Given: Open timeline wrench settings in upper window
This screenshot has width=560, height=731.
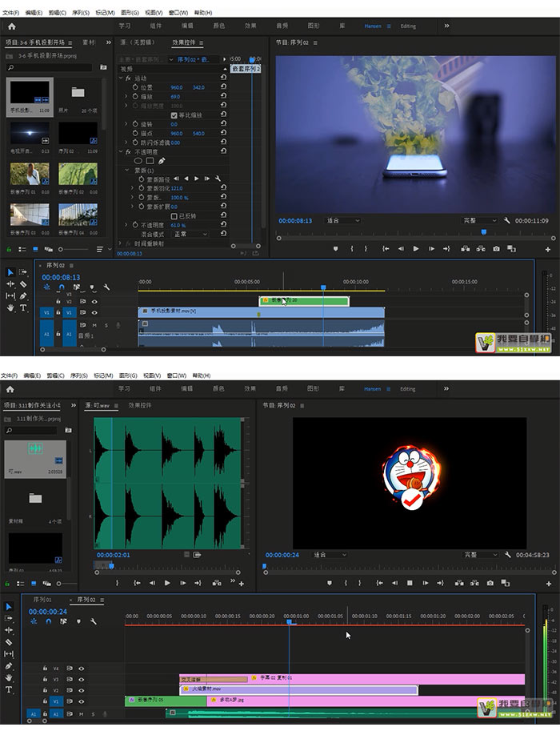Looking at the screenshot, I should [106, 287].
